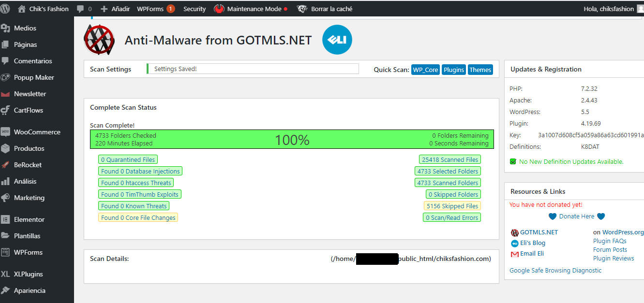Click the Apariencia paintbrush icon
The image size is (644, 303).
[x=6, y=290]
